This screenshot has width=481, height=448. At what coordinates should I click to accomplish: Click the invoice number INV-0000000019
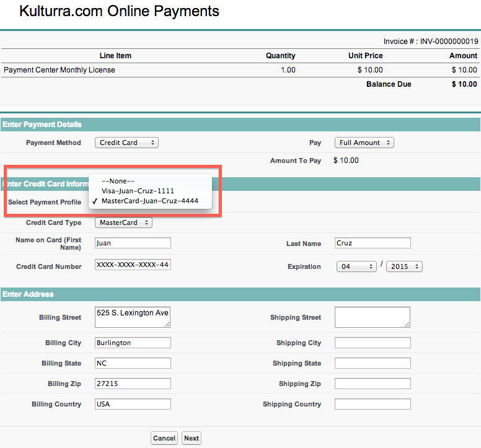tap(449, 42)
